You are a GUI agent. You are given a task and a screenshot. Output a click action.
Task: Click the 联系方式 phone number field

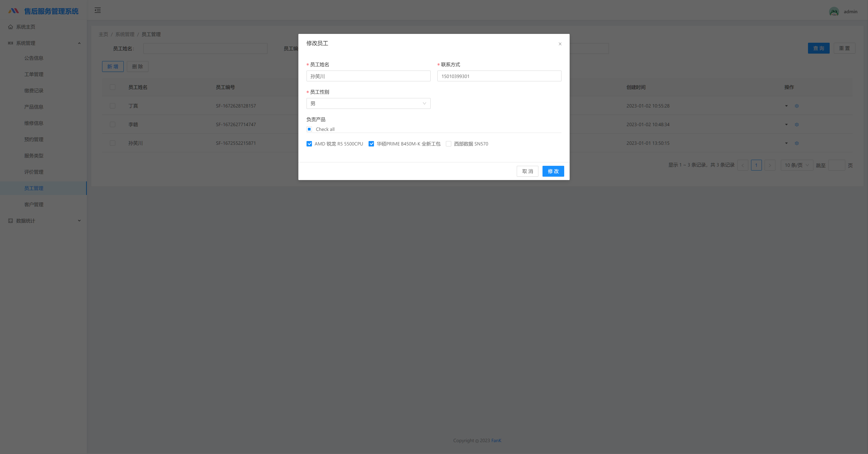(499, 76)
